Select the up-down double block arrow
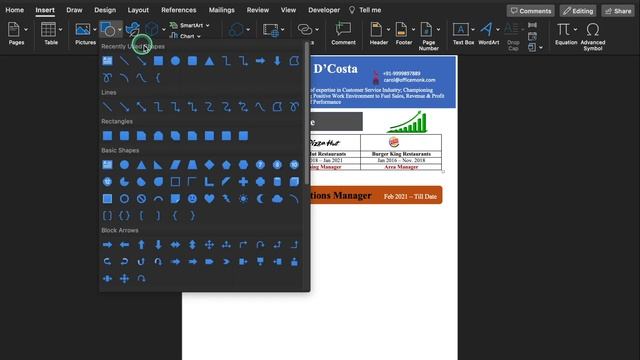640x360 pixels. pos(192,244)
